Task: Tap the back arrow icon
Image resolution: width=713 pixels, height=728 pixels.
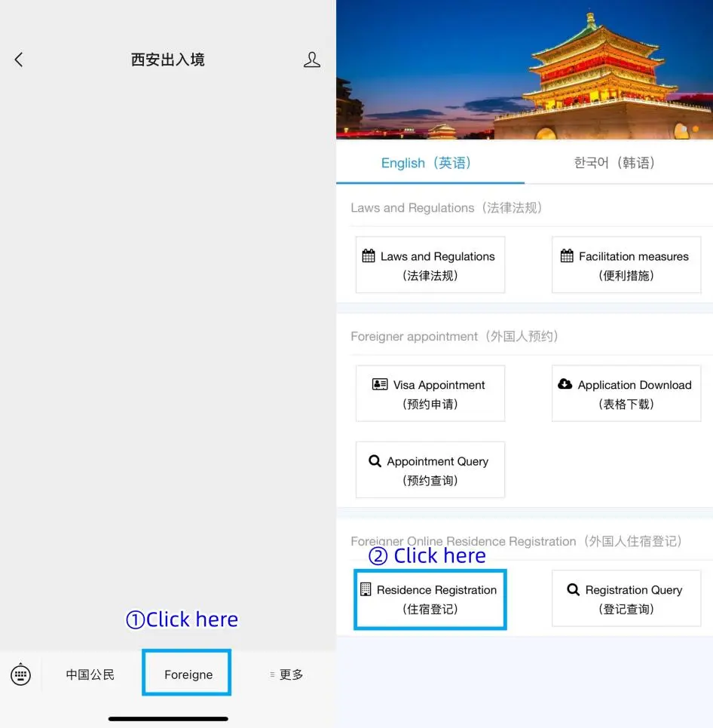Action: pyautogui.click(x=19, y=60)
